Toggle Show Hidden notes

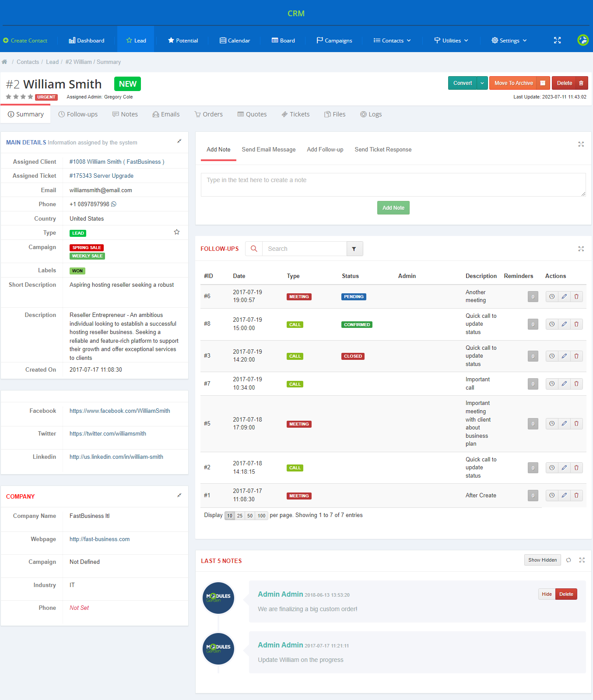point(543,560)
